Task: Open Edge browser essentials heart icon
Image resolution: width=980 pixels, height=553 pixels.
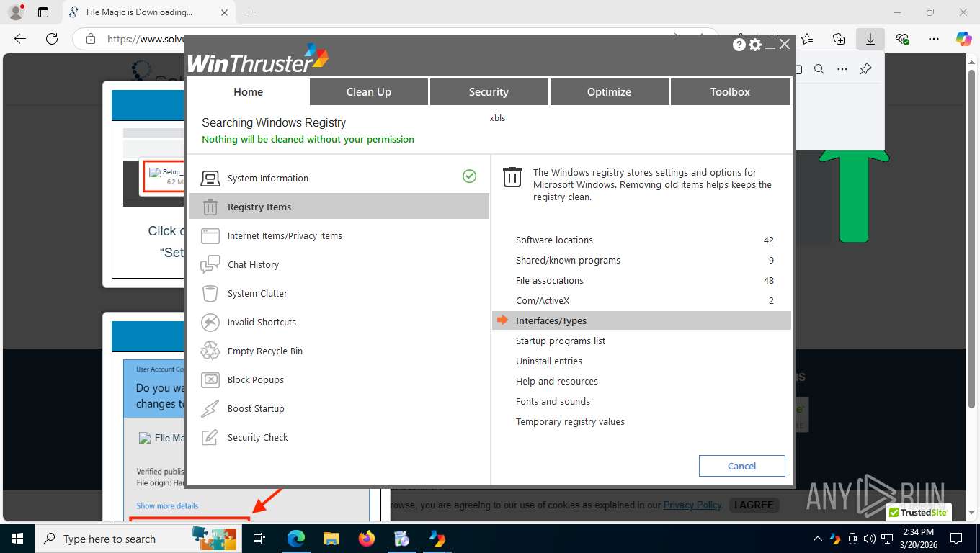Action: pos(902,39)
